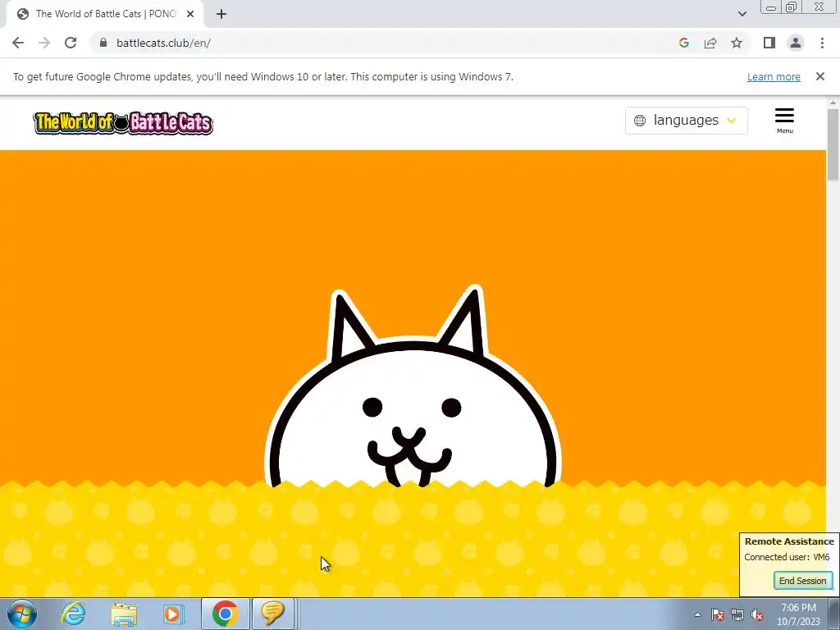Click the End Session button
The image size is (840, 630).
[802, 581]
